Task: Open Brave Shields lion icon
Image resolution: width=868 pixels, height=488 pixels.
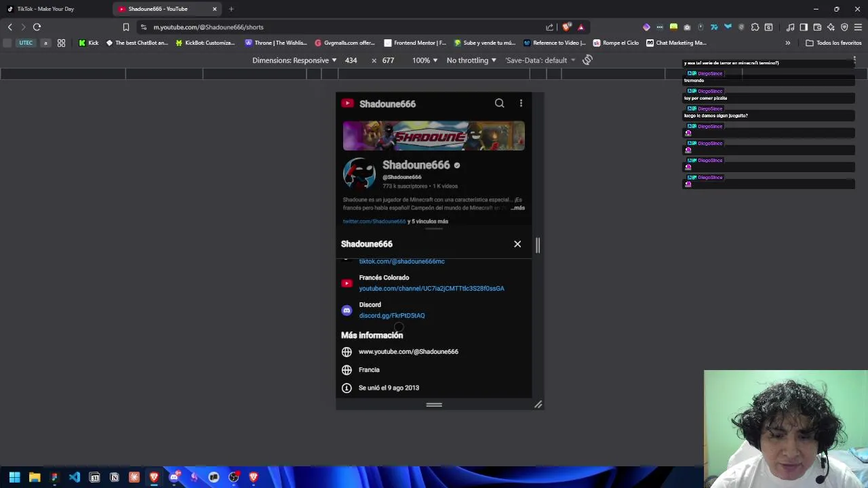Action: [566, 27]
